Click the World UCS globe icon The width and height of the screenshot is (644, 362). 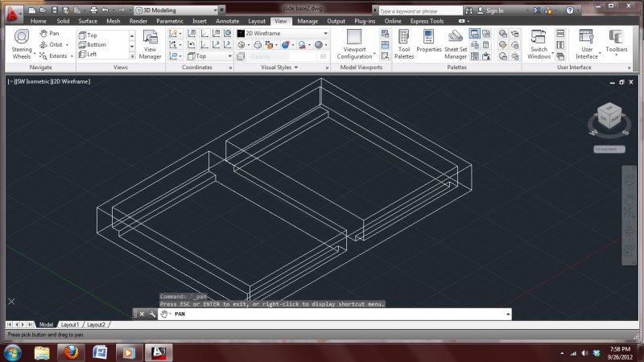coord(227,33)
